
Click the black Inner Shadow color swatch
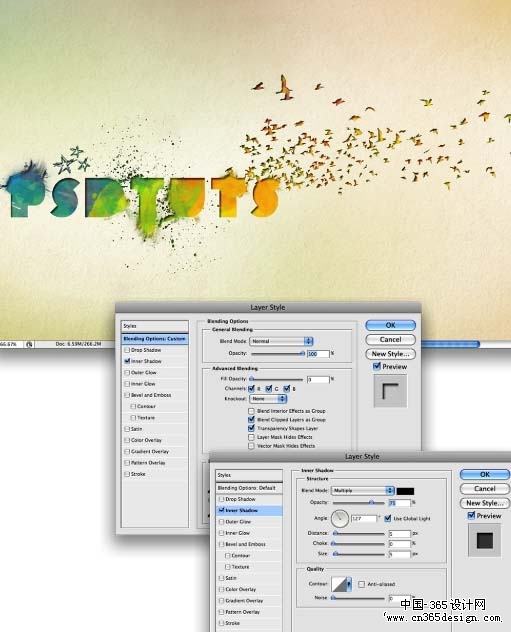pos(405,491)
